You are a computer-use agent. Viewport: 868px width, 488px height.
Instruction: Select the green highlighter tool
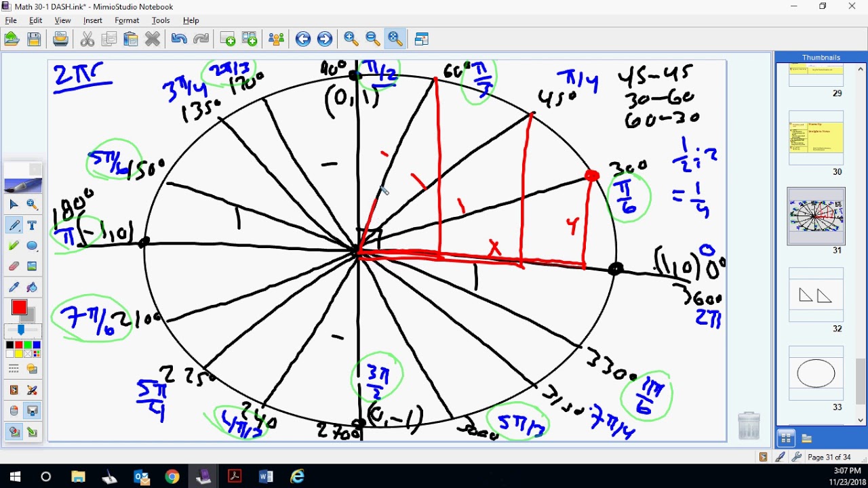14,245
